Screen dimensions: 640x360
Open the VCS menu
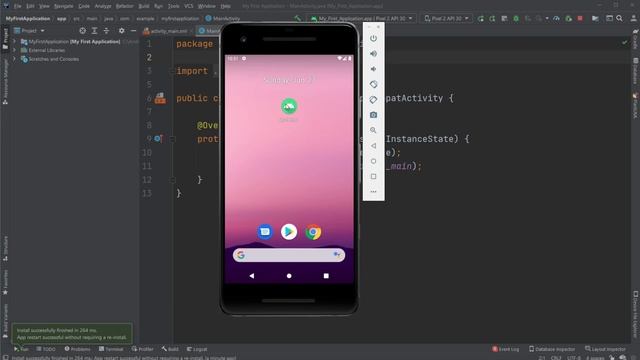pos(189,6)
